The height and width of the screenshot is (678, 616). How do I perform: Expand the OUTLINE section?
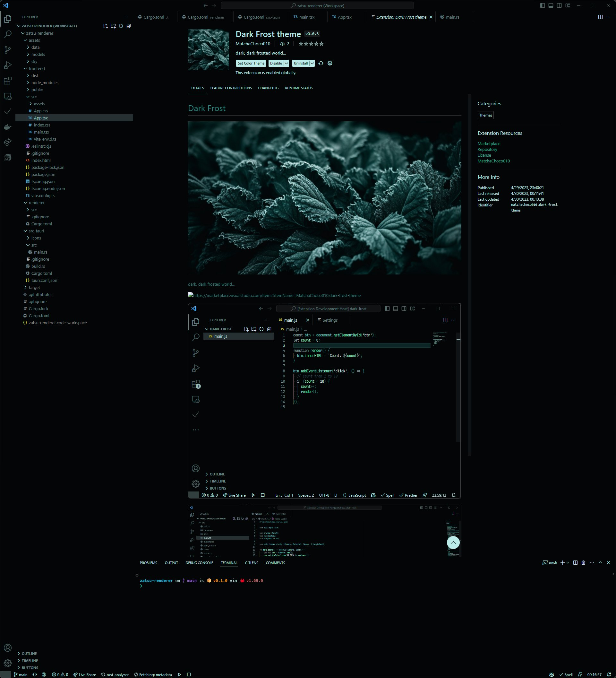pyautogui.click(x=29, y=654)
